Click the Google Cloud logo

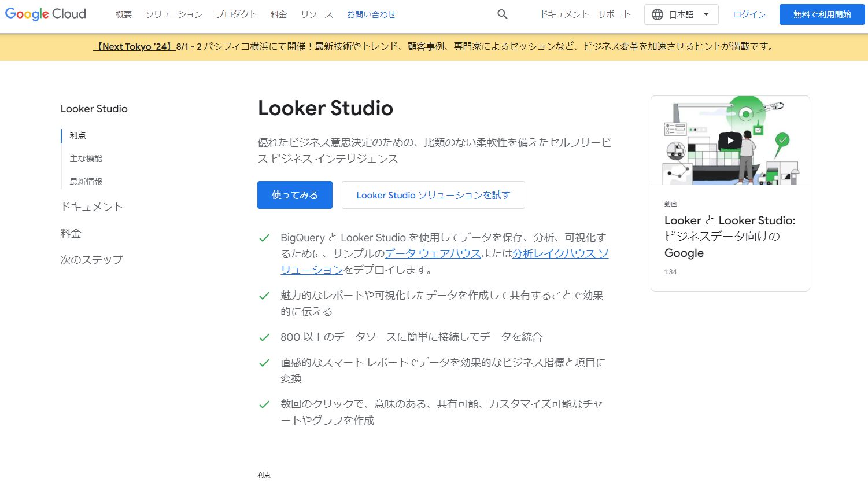point(46,14)
